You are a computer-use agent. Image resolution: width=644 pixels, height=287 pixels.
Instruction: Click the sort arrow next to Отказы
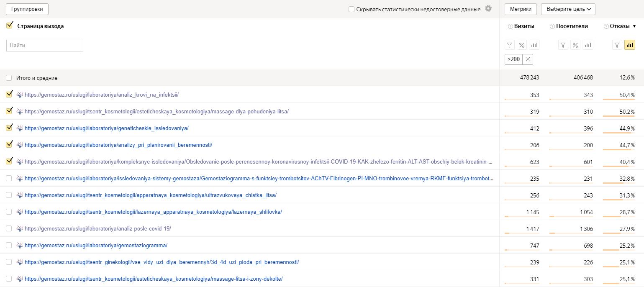634,26
